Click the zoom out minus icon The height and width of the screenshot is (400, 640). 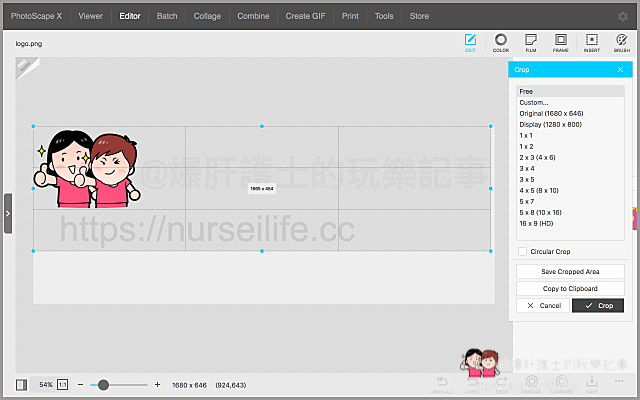(x=80, y=384)
